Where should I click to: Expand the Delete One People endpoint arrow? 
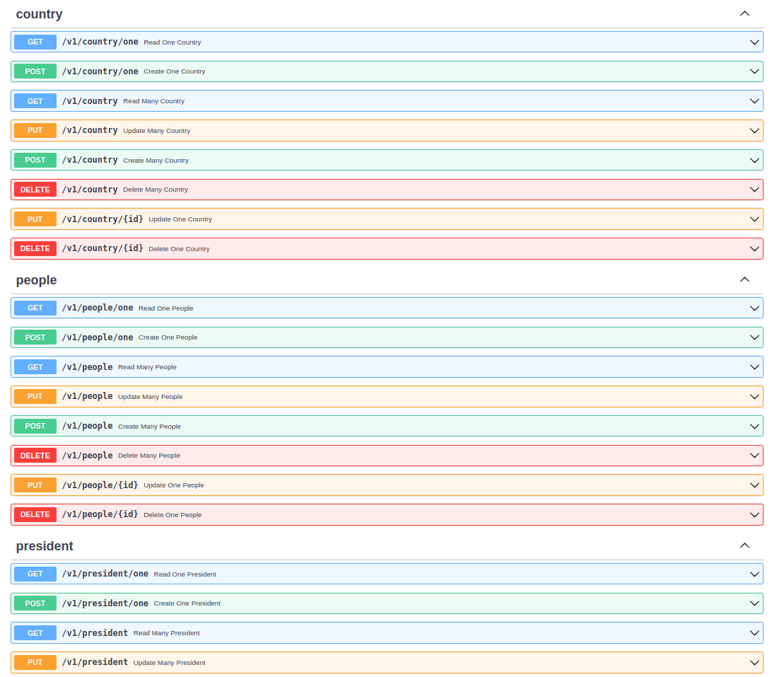(x=754, y=515)
